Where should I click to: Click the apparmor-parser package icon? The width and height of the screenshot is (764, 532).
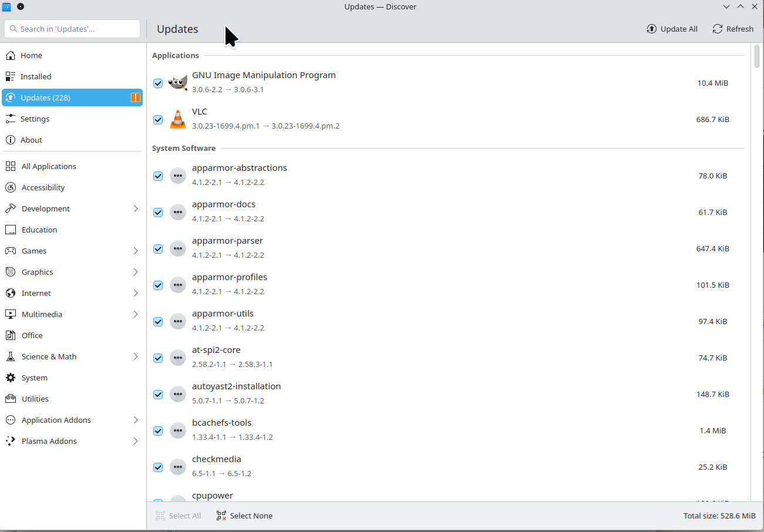pos(178,248)
